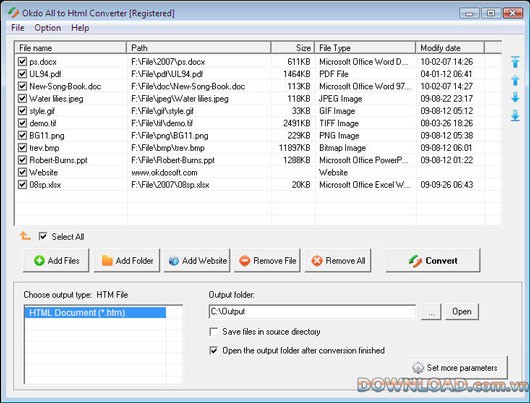Open the File menu
The width and height of the screenshot is (530, 403).
click(x=18, y=28)
